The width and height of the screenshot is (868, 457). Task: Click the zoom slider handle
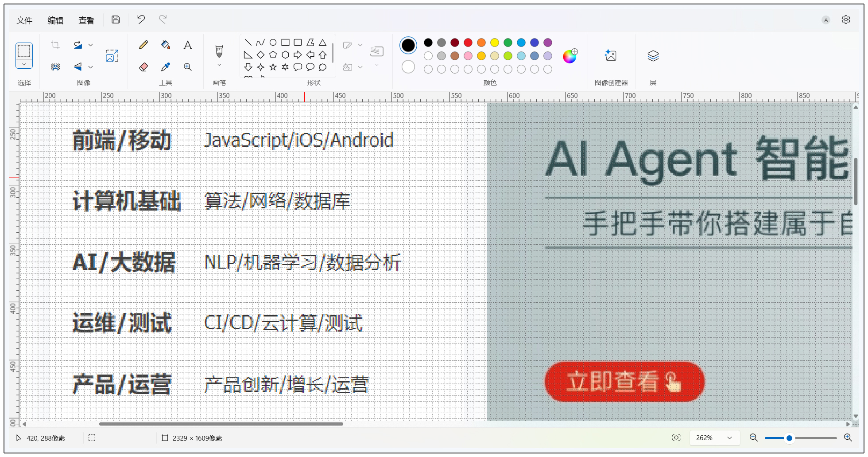tap(789, 438)
